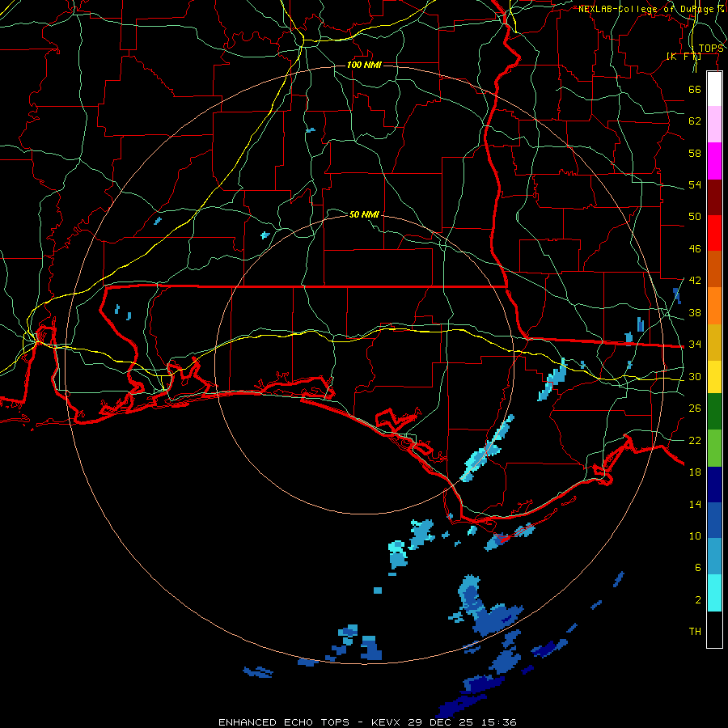Click the "22" value on the legend

click(695, 440)
